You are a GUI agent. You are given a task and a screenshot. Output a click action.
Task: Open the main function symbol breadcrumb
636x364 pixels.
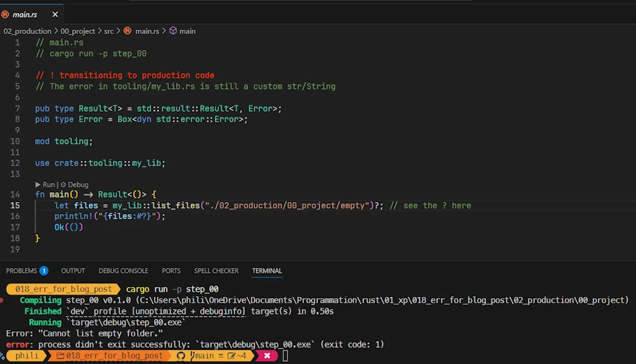click(187, 31)
